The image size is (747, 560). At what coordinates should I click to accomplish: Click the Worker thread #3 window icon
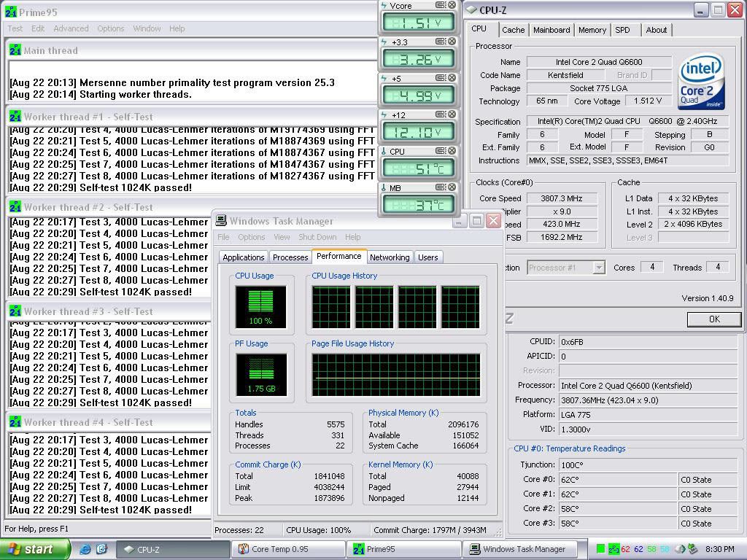pos(15,311)
